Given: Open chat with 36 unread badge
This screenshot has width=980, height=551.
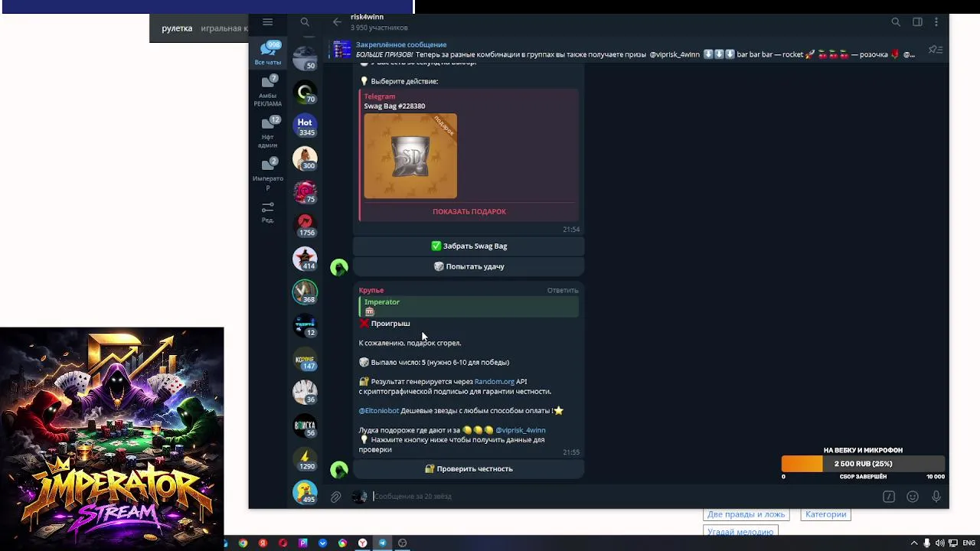Looking at the screenshot, I should [305, 392].
